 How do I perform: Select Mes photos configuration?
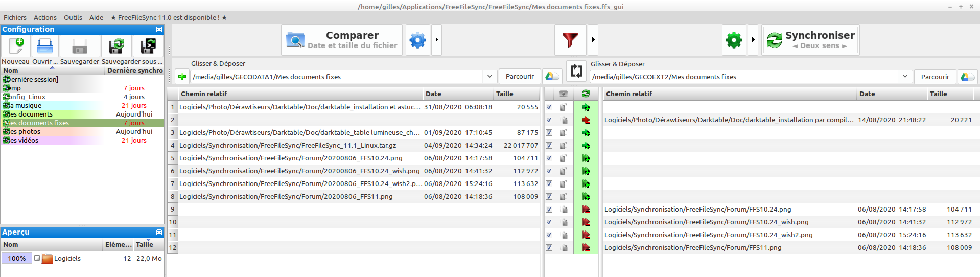pyautogui.click(x=82, y=132)
